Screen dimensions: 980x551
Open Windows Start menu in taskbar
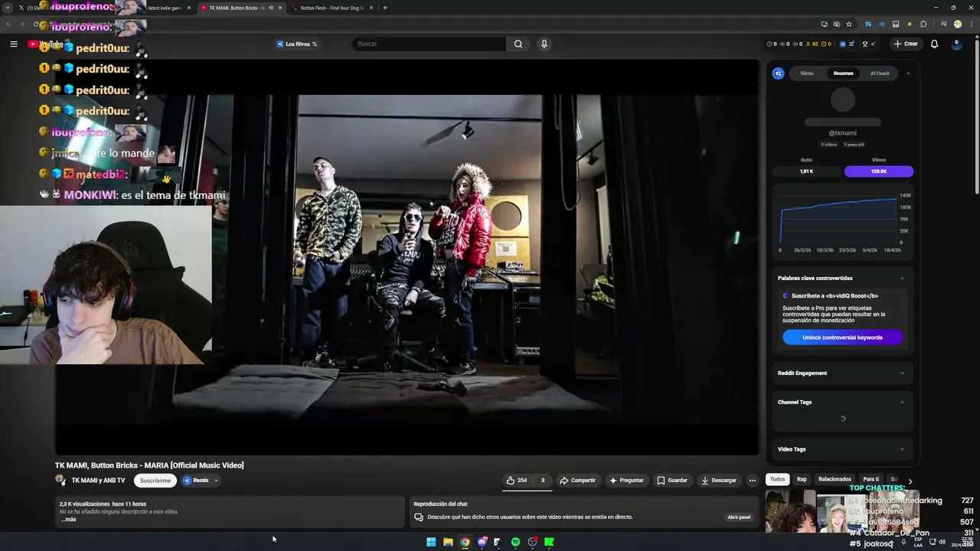point(431,542)
